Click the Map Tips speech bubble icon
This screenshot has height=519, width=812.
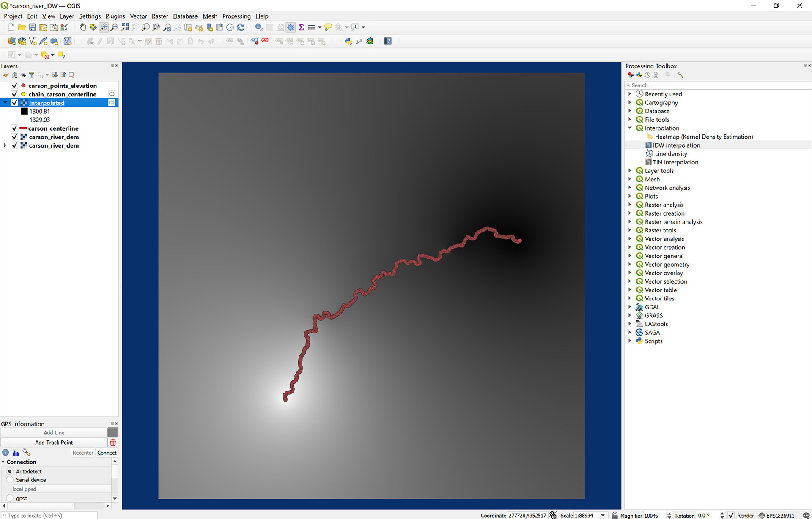coord(328,27)
